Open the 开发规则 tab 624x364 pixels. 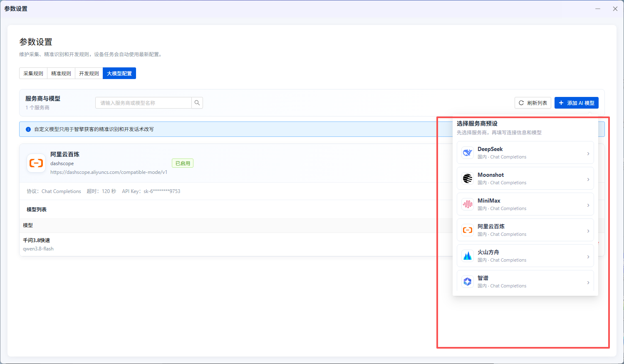coord(89,73)
